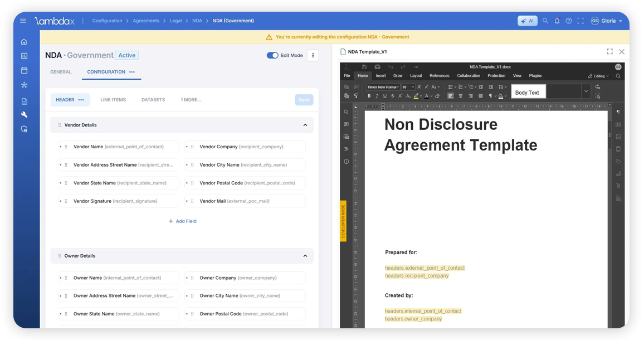
Task: Open the shading fill color button
Action: tap(501, 96)
